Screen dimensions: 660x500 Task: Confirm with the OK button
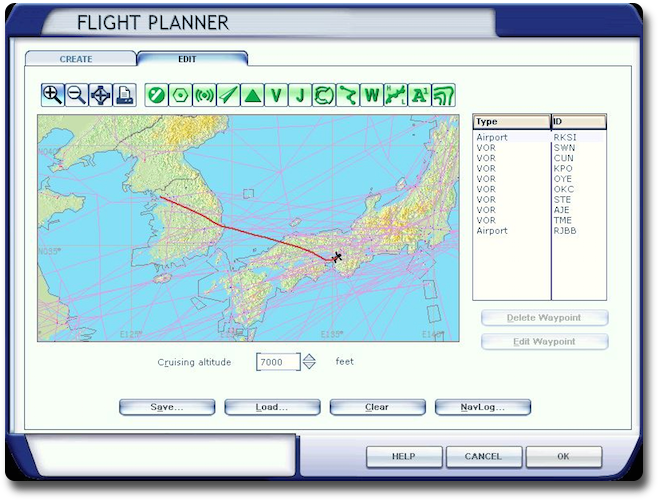click(x=564, y=457)
